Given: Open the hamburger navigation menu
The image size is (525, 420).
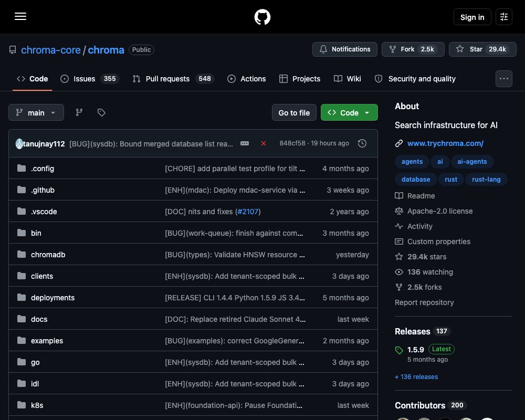Looking at the screenshot, I should click(x=20, y=16).
